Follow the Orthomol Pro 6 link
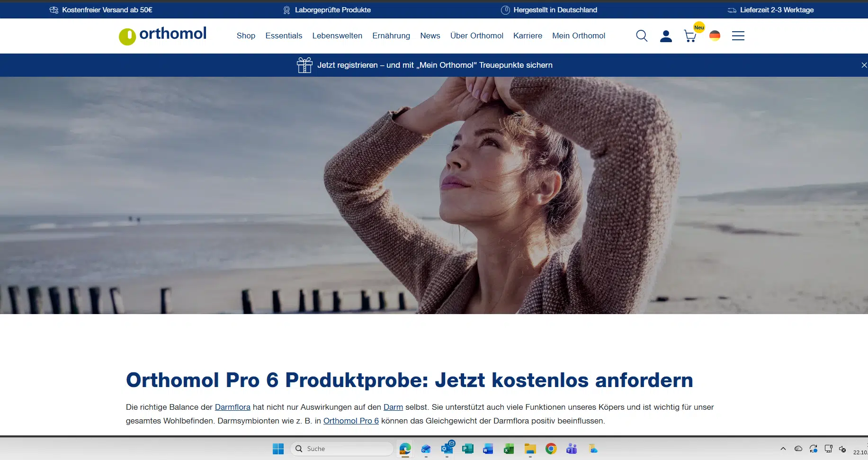 pyautogui.click(x=351, y=421)
